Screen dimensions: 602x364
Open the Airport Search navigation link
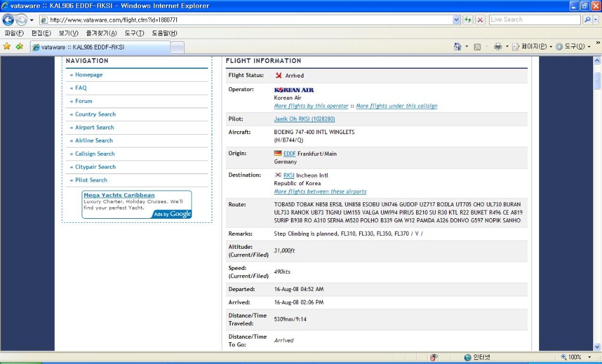coord(94,128)
